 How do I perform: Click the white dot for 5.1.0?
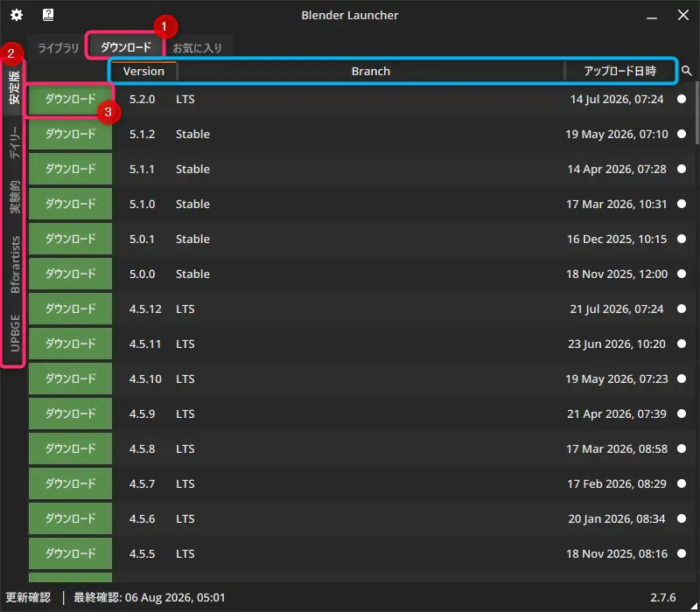pos(682,204)
